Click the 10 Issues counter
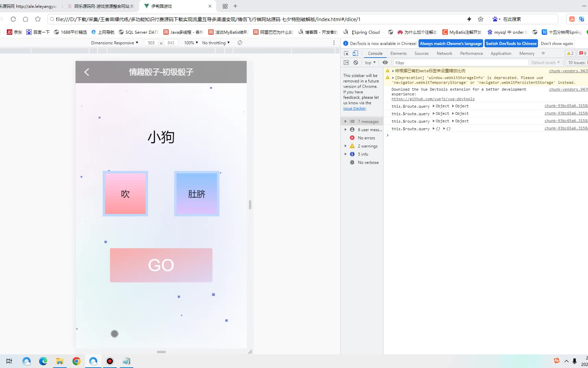Screen dimensions: 588x368 [576, 63]
